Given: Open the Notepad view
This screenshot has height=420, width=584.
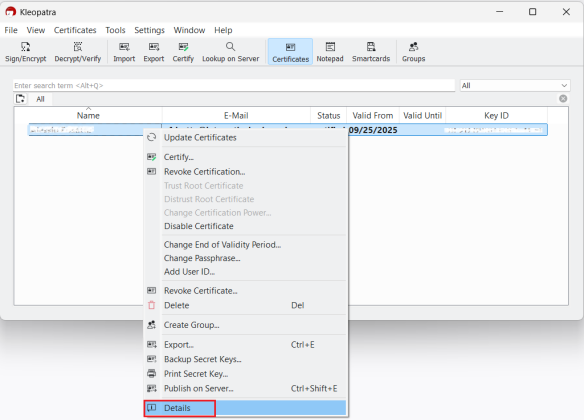Looking at the screenshot, I should [x=330, y=52].
